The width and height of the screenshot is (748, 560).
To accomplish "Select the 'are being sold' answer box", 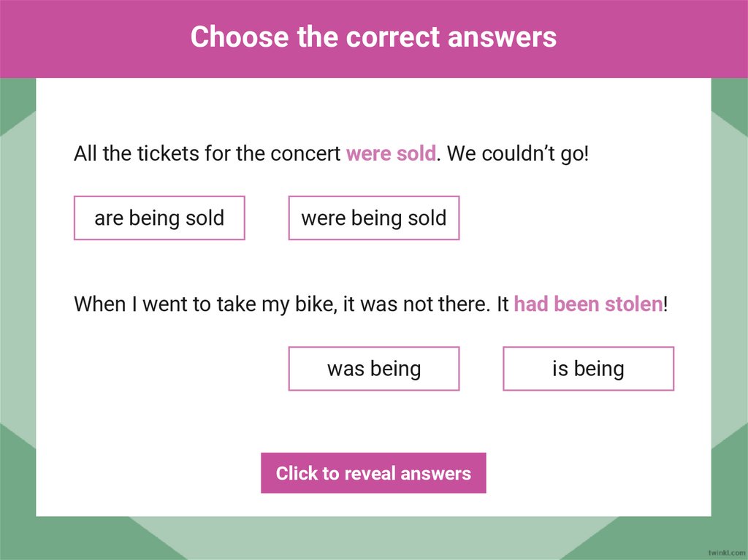I will (159, 218).
